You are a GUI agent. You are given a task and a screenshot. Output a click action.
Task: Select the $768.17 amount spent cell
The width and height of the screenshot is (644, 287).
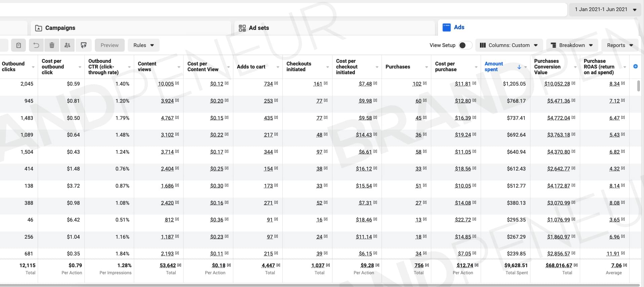516,101
